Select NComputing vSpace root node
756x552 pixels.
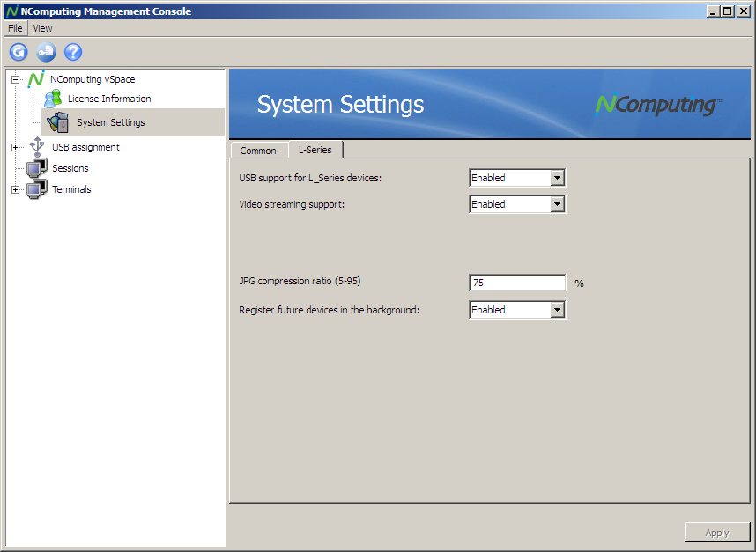[x=93, y=79]
